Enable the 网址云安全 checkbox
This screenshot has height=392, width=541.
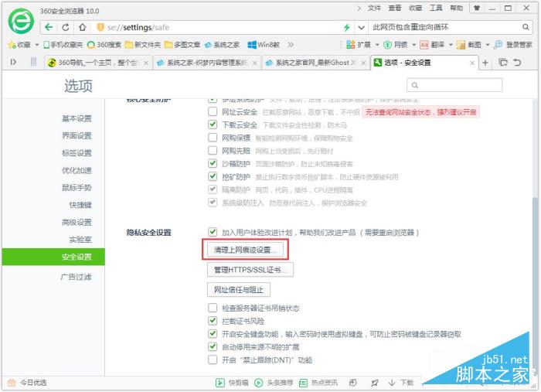[x=213, y=111]
